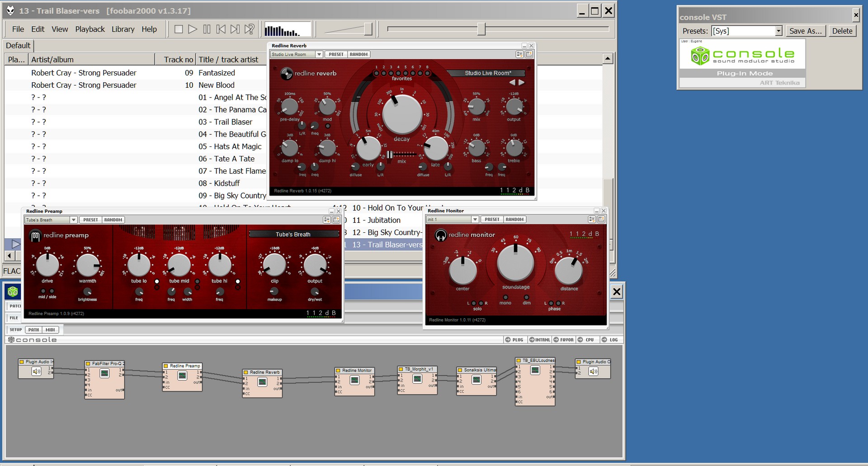This screenshot has height=466, width=868.
Task: Select the SETUP tab in console
Action: tap(16, 330)
